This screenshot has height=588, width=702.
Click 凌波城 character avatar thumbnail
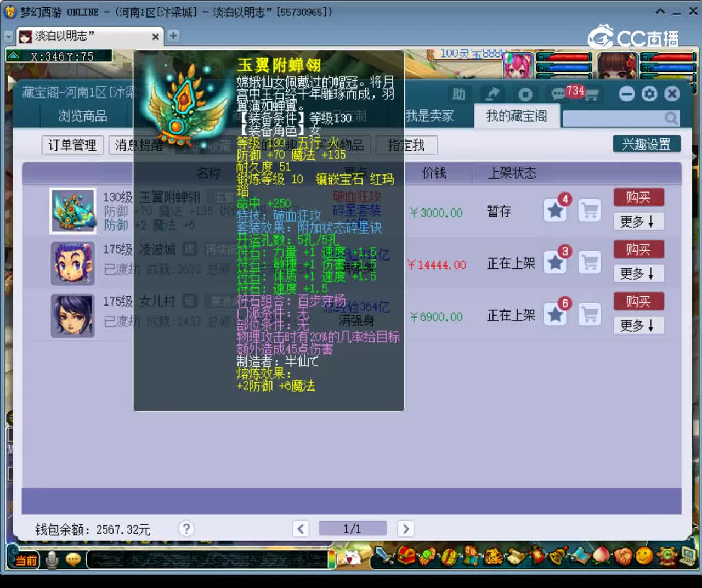tap(73, 264)
